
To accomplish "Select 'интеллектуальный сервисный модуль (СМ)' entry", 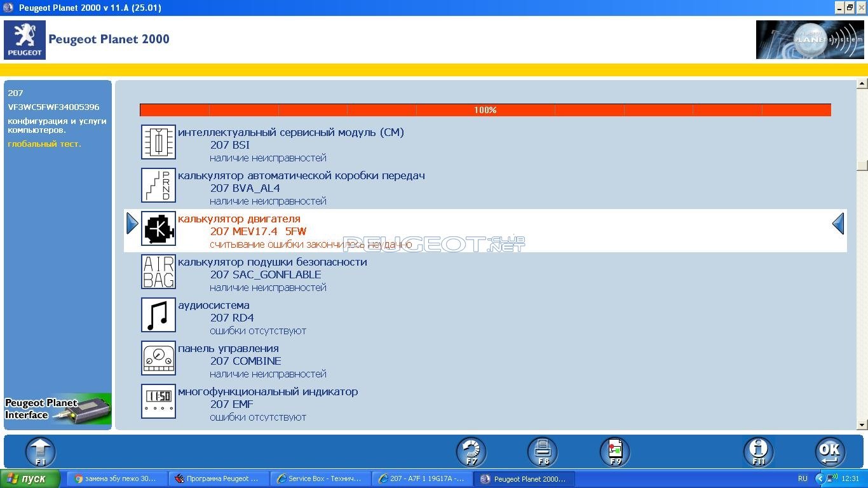I will coord(291,133).
